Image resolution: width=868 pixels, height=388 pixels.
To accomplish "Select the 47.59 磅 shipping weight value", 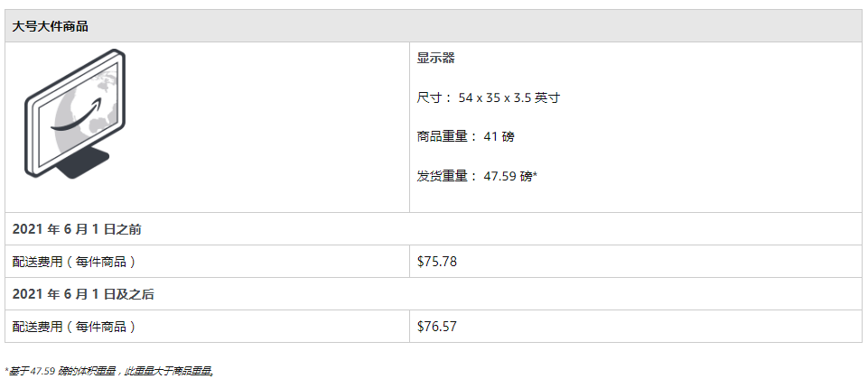I will (x=508, y=176).
